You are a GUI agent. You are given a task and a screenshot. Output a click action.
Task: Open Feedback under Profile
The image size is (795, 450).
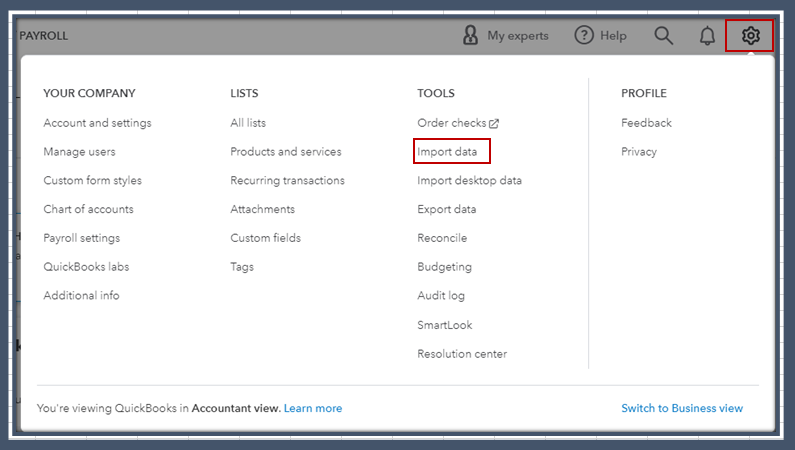[x=646, y=123]
